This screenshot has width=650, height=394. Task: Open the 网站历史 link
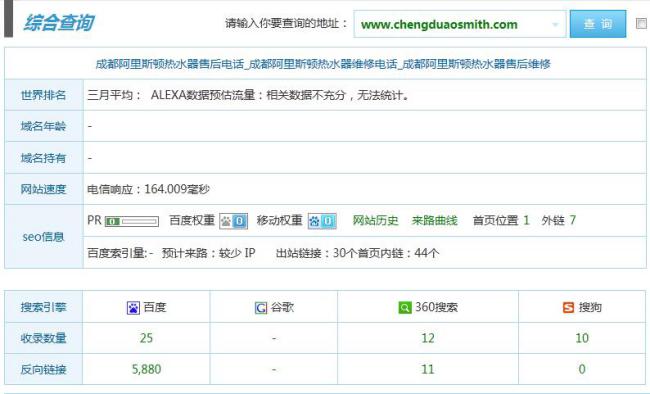375,221
